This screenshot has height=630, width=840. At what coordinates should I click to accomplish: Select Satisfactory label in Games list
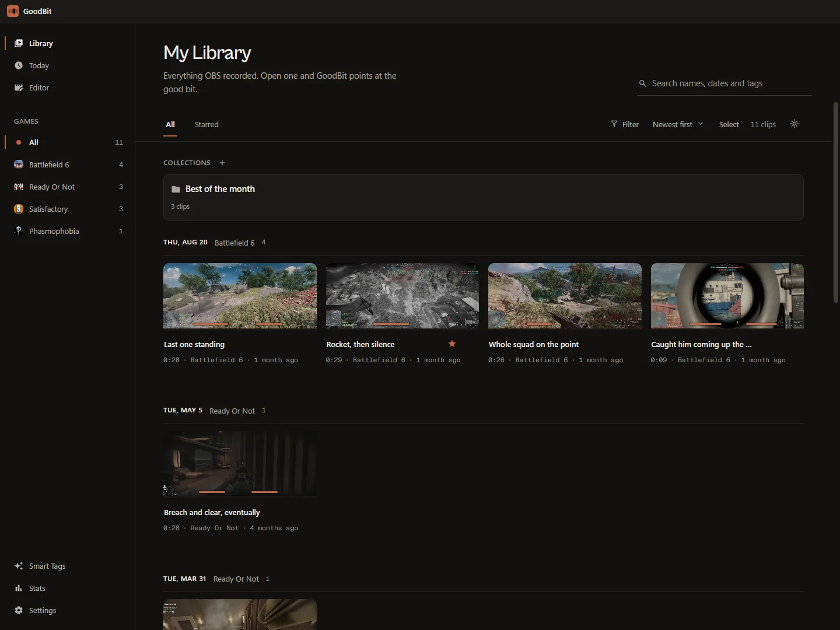(48, 209)
